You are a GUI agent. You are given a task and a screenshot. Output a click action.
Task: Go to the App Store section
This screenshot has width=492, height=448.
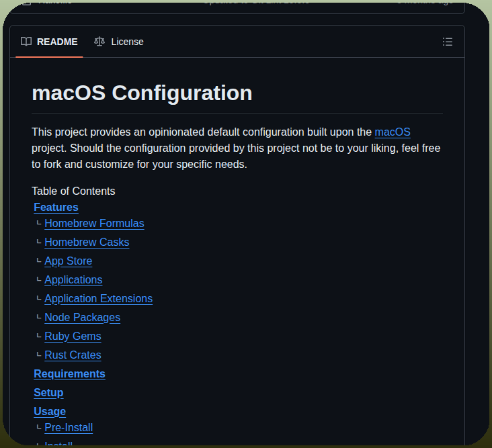pos(69,261)
